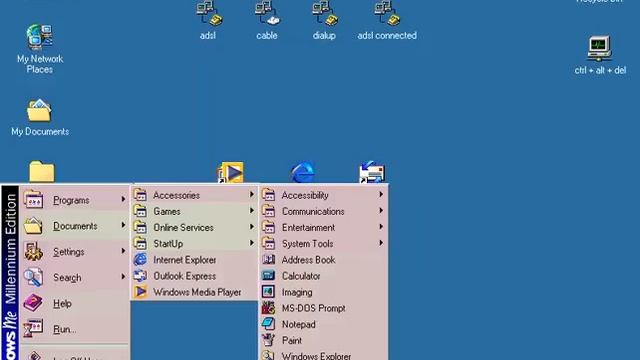Click the Settings label in Start menu
The width and height of the screenshot is (640, 360).
69,252
